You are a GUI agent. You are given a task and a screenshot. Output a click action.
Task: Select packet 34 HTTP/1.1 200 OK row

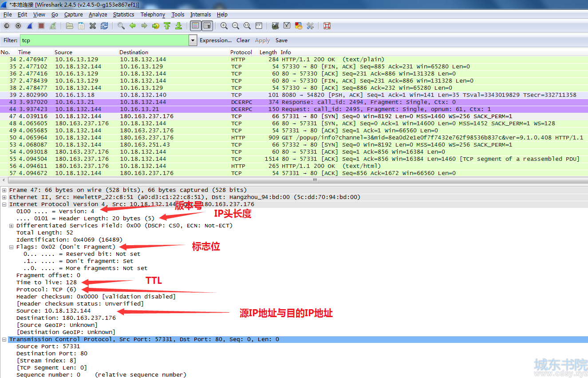(x=294, y=60)
